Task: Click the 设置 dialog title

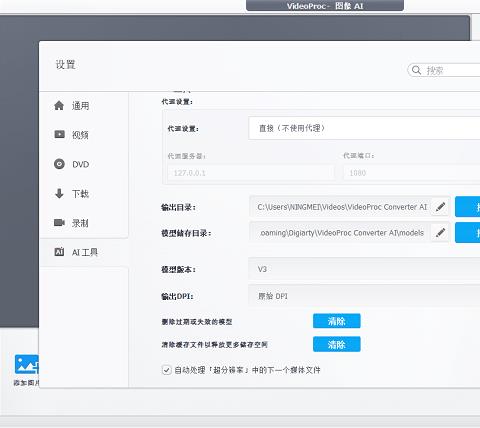Action: [x=65, y=64]
